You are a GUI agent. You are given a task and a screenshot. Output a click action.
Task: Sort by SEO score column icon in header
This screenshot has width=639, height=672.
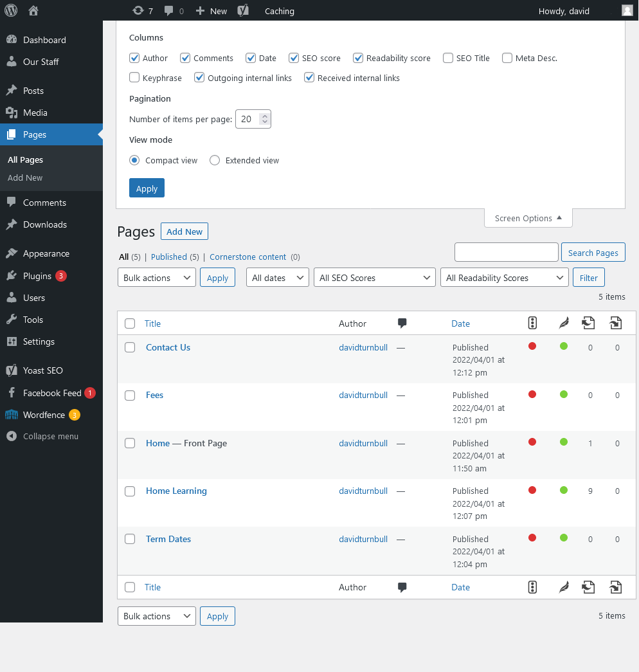532,323
